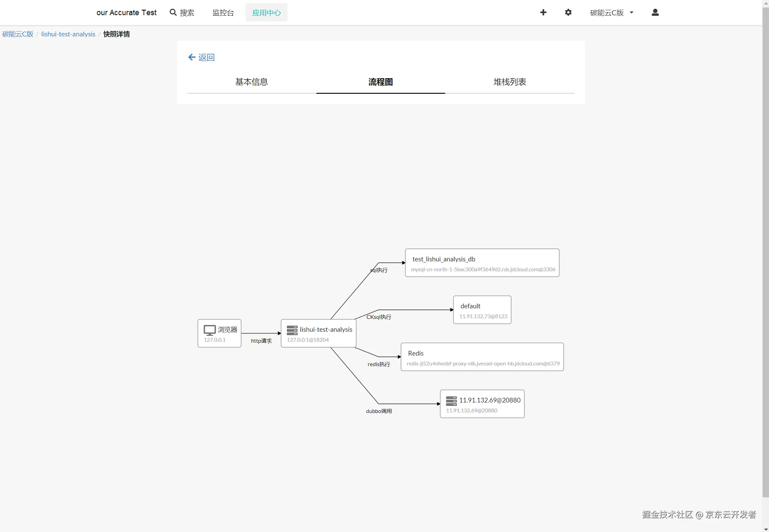Switch to the 基本信息 tab
The image size is (769, 532).
click(x=251, y=82)
